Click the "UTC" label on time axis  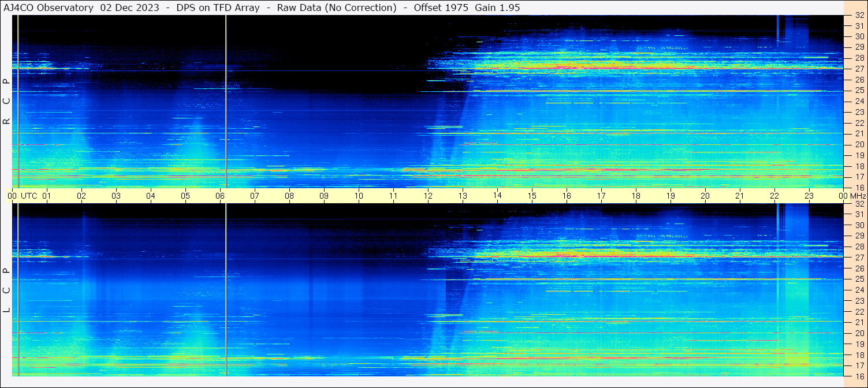[x=29, y=196]
